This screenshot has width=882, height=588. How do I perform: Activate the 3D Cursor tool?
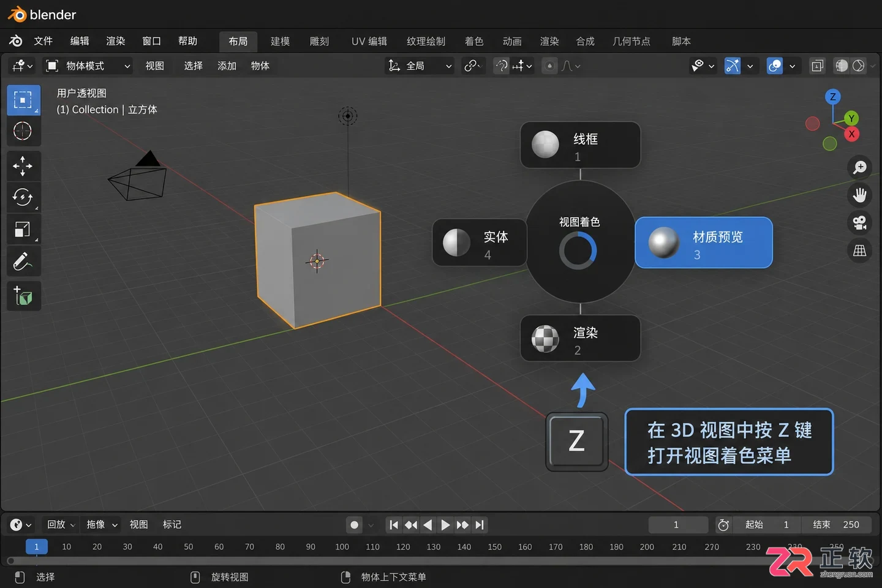coord(23,131)
